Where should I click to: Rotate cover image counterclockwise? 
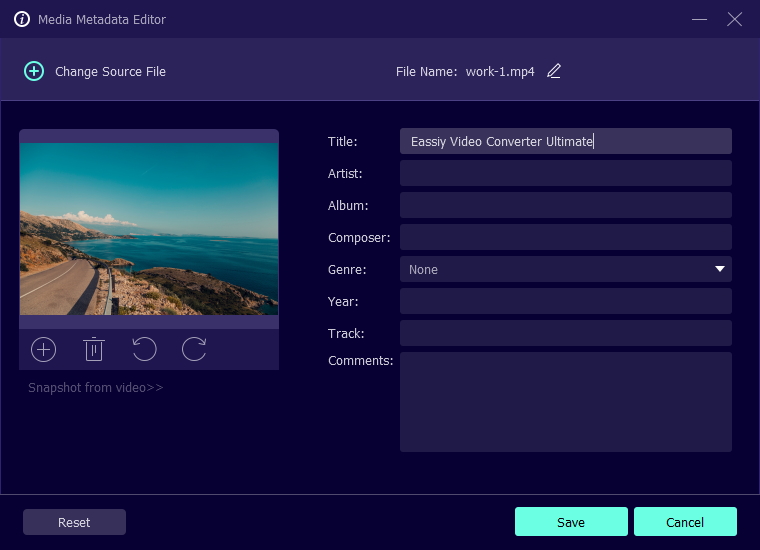point(144,349)
